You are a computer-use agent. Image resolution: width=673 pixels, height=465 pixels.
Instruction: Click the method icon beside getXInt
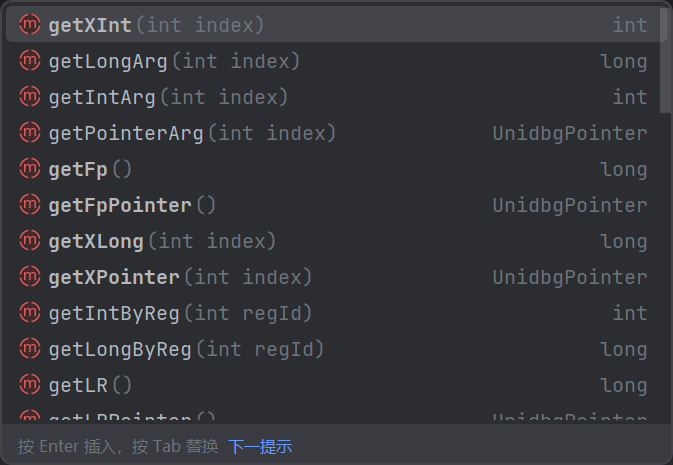30,24
